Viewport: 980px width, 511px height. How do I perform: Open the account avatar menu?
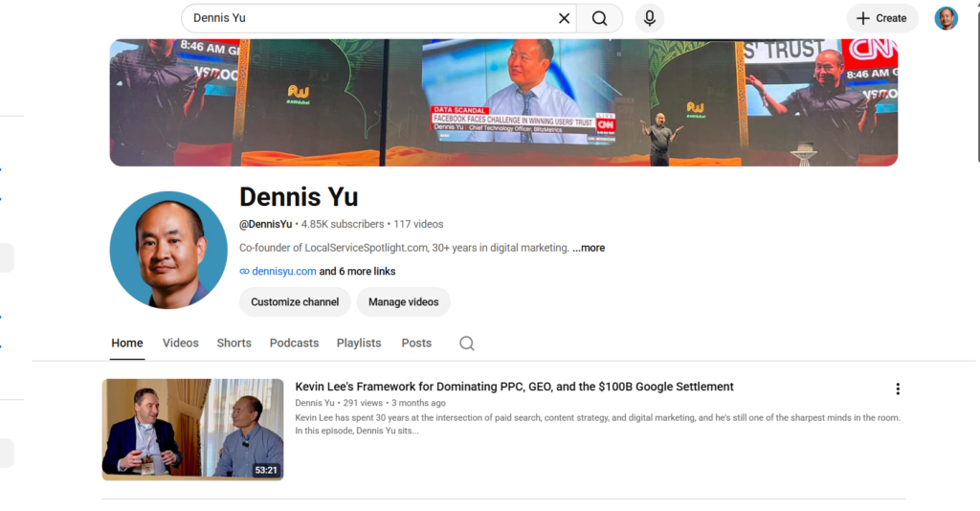tap(946, 19)
